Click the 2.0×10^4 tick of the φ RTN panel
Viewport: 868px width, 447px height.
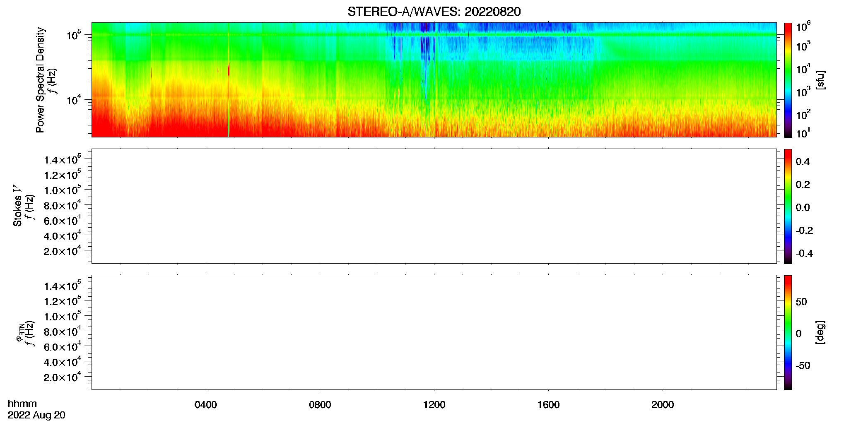point(62,377)
